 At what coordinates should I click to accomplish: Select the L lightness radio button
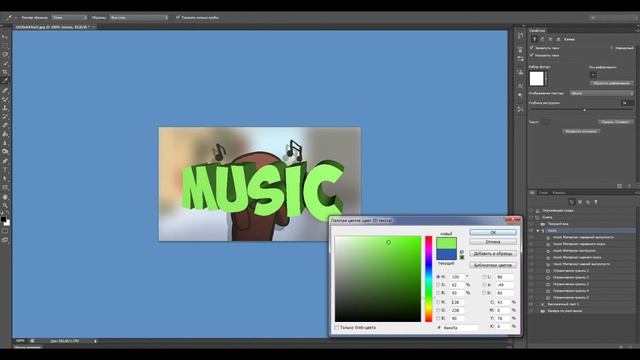coord(484,277)
